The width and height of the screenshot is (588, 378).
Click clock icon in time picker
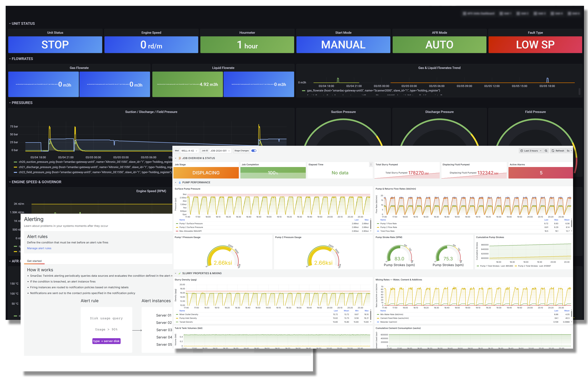(521, 151)
